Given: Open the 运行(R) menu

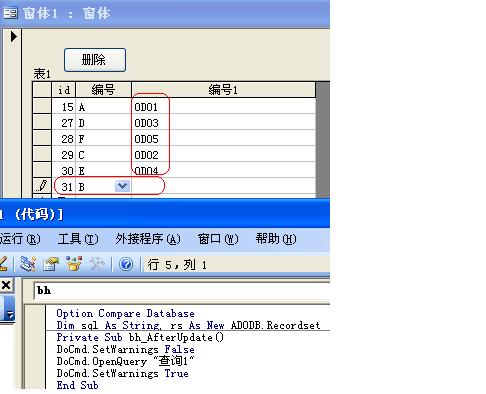Looking at the screenshot, I should tap(20, 239).
